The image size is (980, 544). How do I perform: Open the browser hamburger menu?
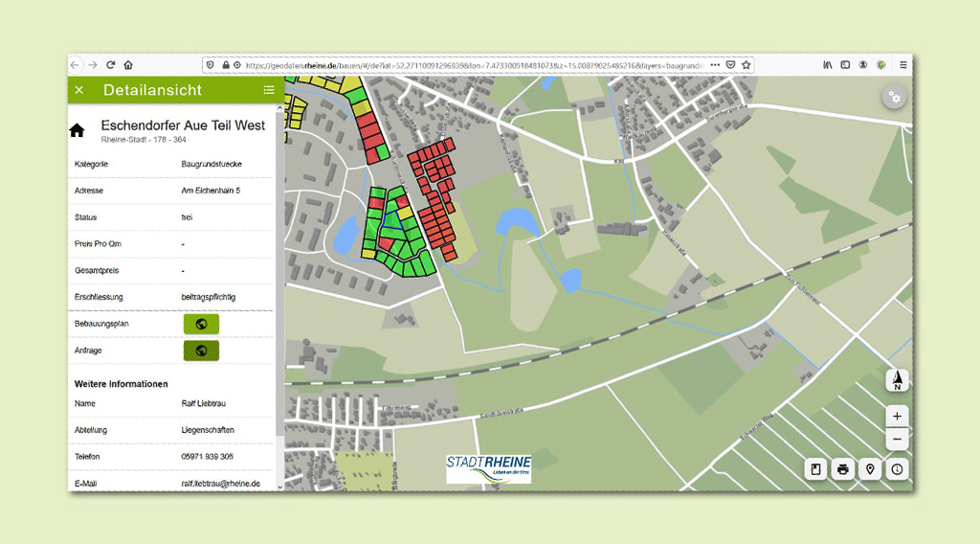tap(902, 65)
